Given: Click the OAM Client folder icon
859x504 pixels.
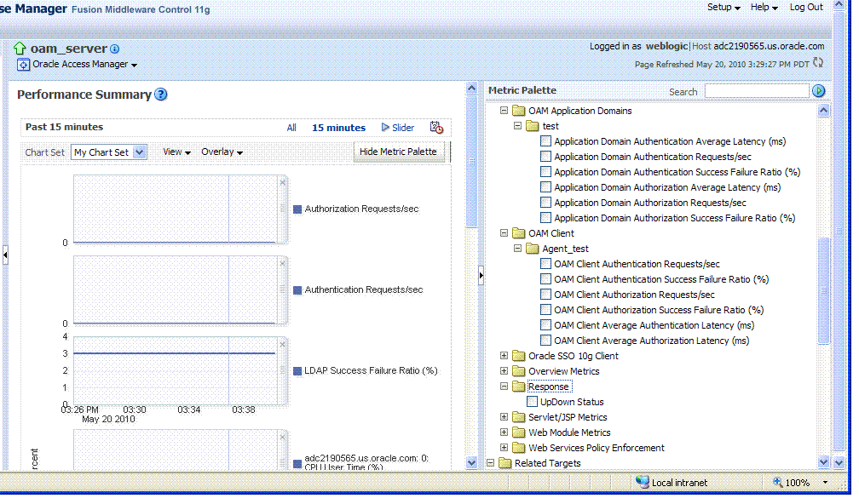Looking at the screenshot, I should pyautogui.click(x=518, y=233).
